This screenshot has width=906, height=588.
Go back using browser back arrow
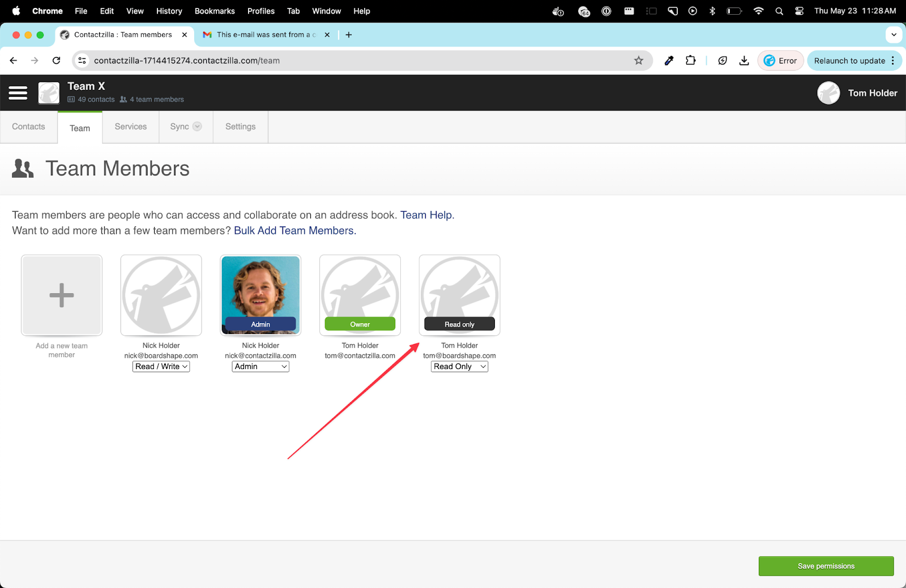click(14, 61)
